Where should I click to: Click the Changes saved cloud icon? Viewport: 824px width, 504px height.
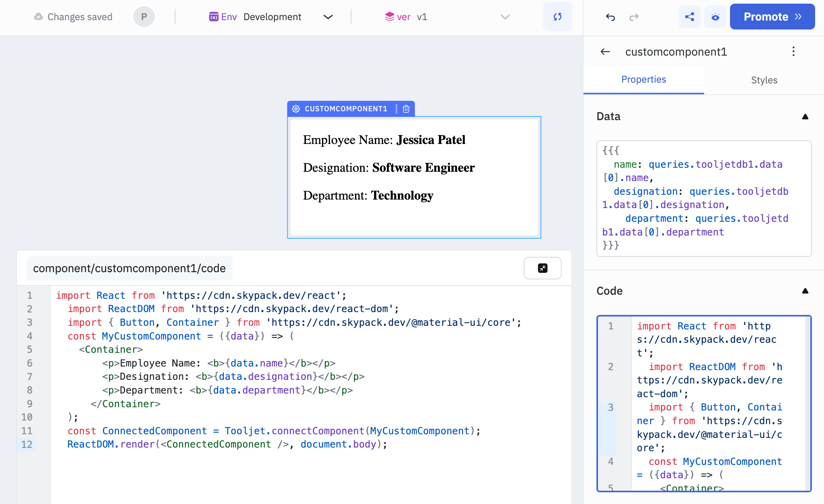click(38, 17)
